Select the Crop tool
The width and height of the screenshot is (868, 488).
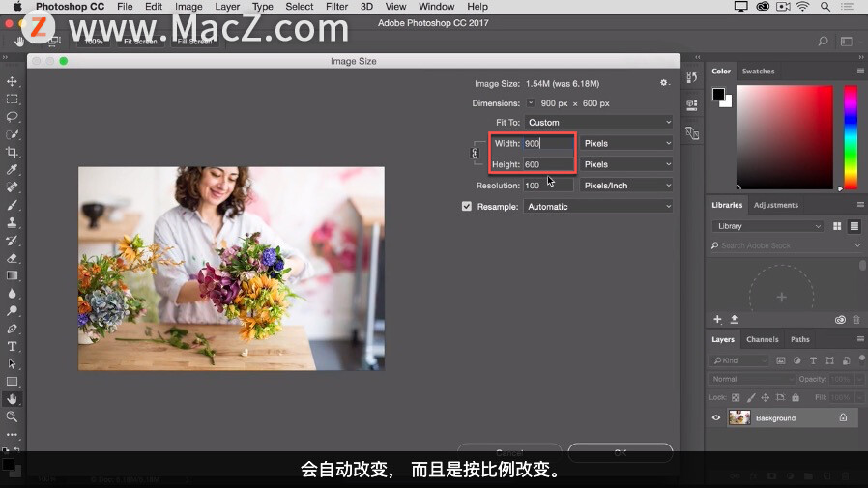tap(12, 152)
